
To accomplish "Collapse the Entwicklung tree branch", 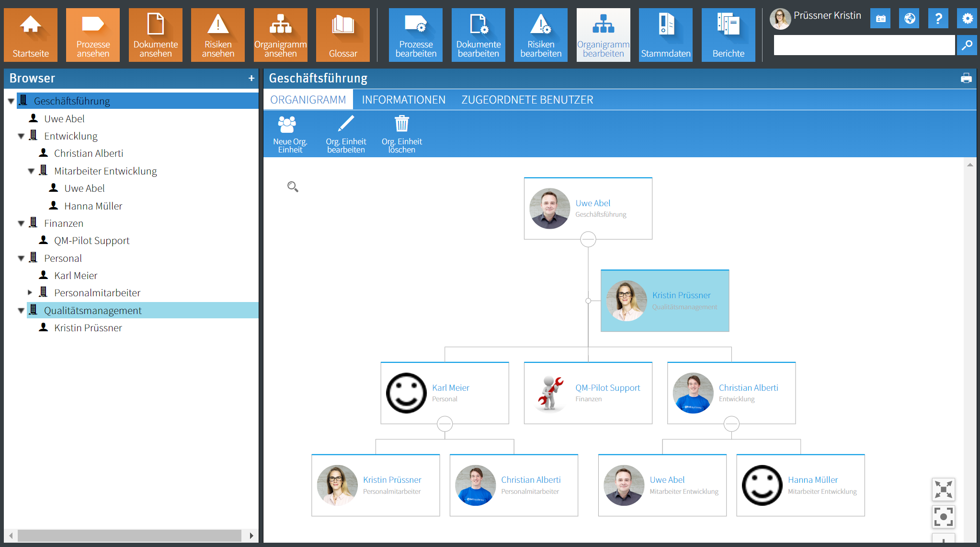I will coord(21,136).
